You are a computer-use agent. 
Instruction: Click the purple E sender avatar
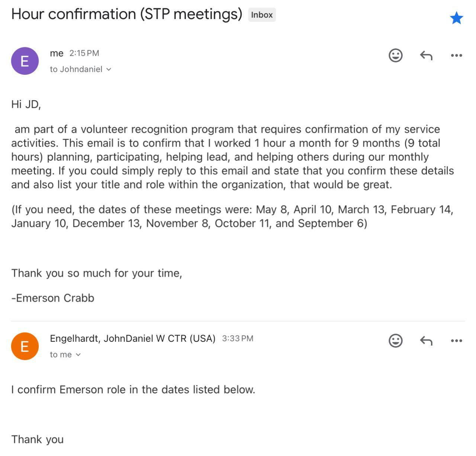(25, 61)
